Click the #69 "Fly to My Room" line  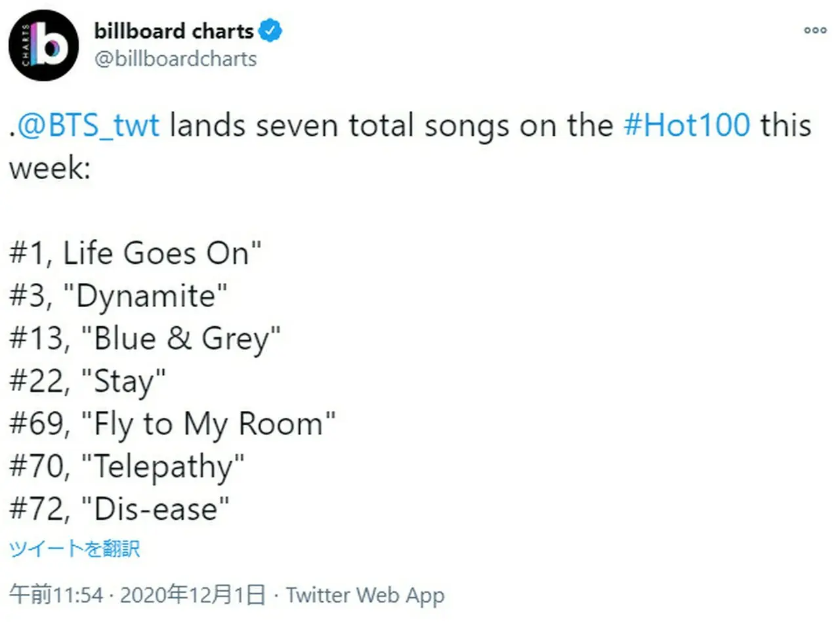pyautogui.click(x=173, y=424)
